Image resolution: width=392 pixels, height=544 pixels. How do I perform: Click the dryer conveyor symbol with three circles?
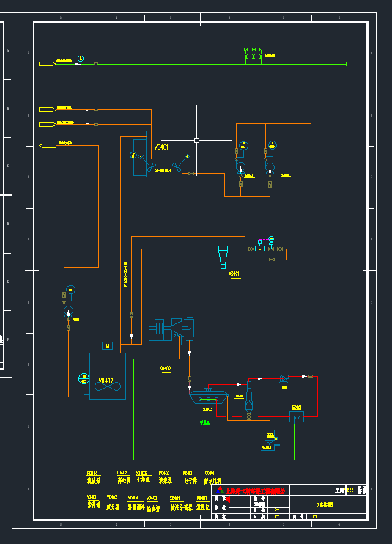pyautogui.click(x=209, y=397)
